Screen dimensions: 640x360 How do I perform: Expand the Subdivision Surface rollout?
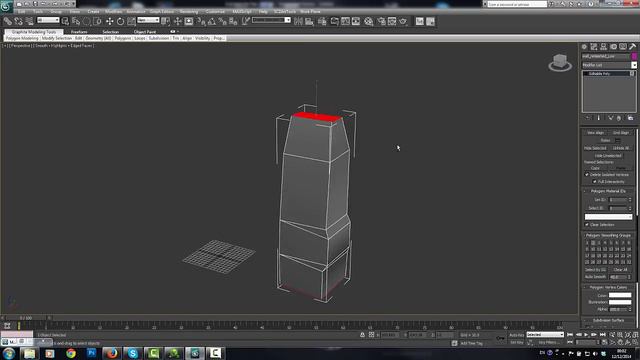click(608, 320)
